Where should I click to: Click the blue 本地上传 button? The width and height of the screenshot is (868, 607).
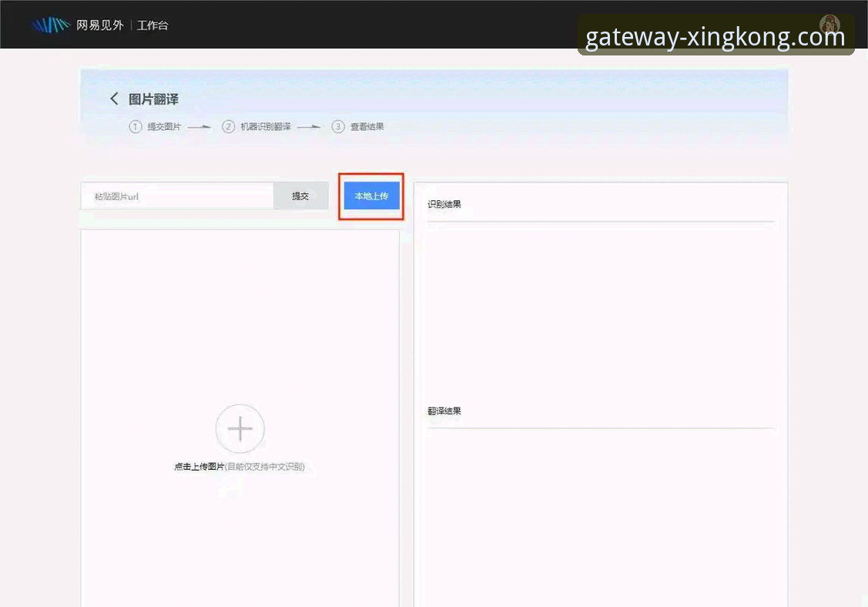coord(371,196)
